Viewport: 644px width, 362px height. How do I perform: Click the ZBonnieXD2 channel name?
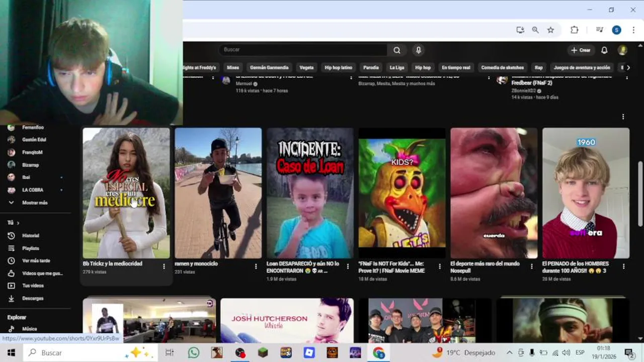(523, 91)
